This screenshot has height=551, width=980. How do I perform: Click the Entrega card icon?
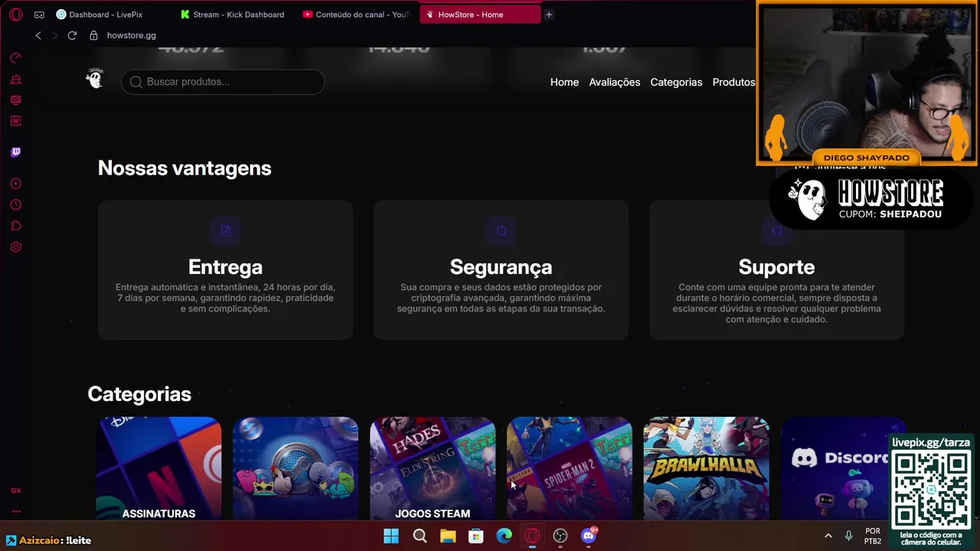point(226,231)
